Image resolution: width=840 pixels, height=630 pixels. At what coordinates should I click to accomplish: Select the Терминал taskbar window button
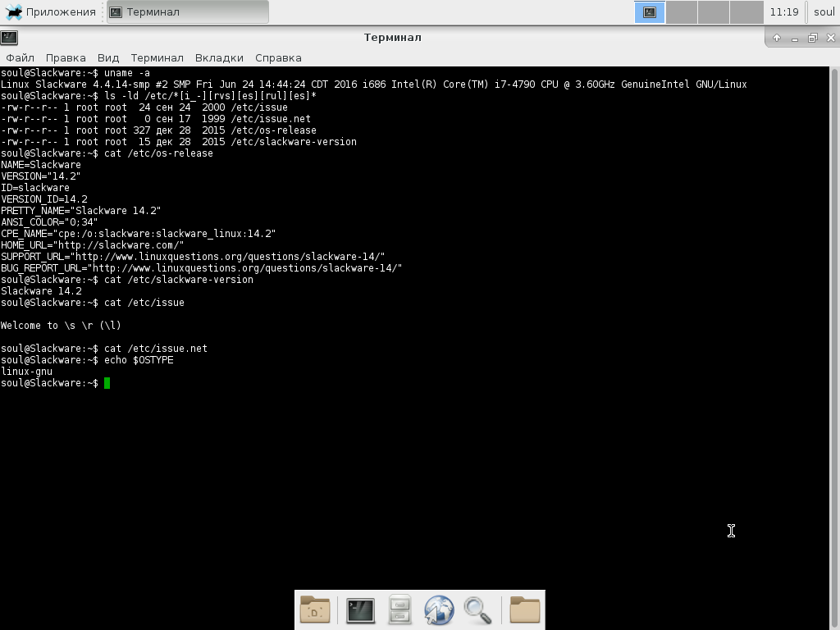(188, 11)
